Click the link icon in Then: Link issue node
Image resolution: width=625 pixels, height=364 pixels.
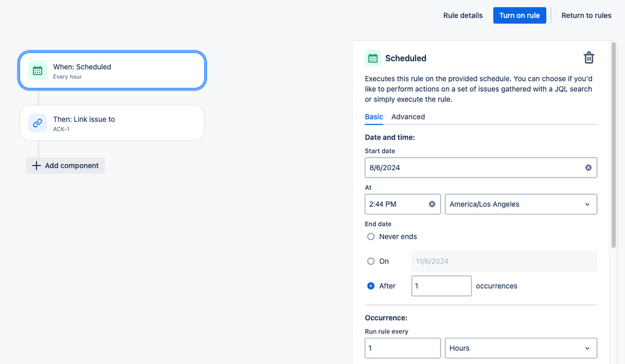[x=38, y=123]
